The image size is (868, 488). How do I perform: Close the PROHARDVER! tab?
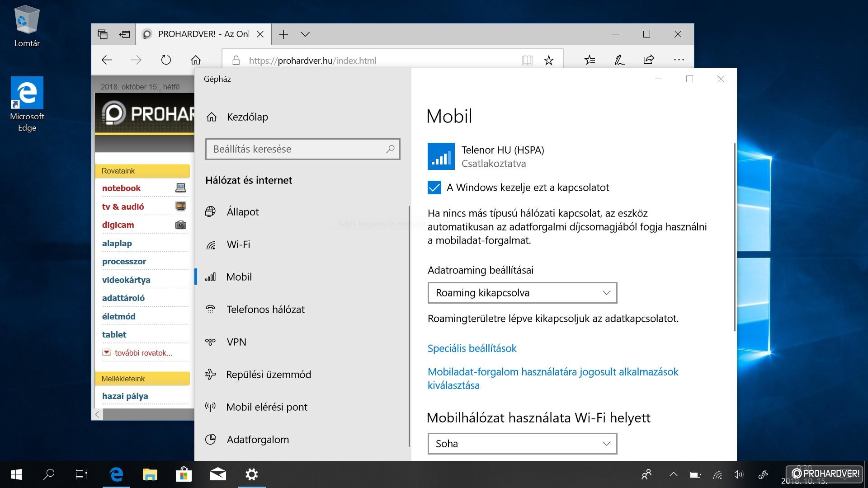tap(260, 34)
